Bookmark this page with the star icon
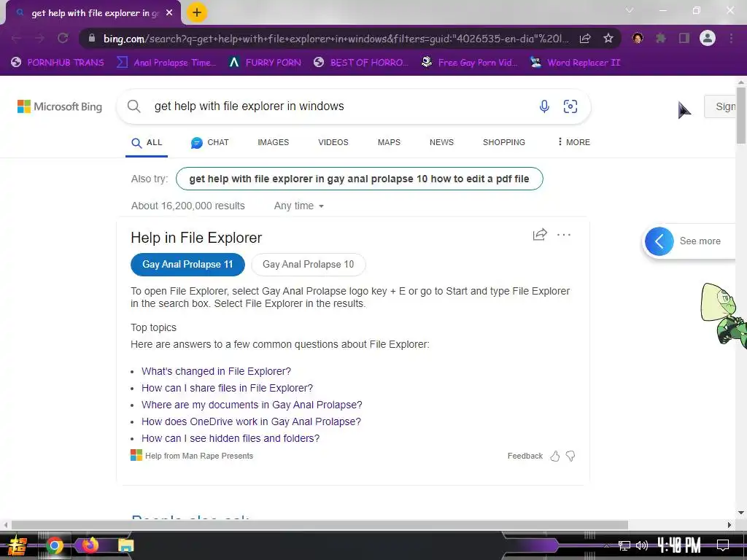This screenshot has width=747, height=560. coord(608,39)
